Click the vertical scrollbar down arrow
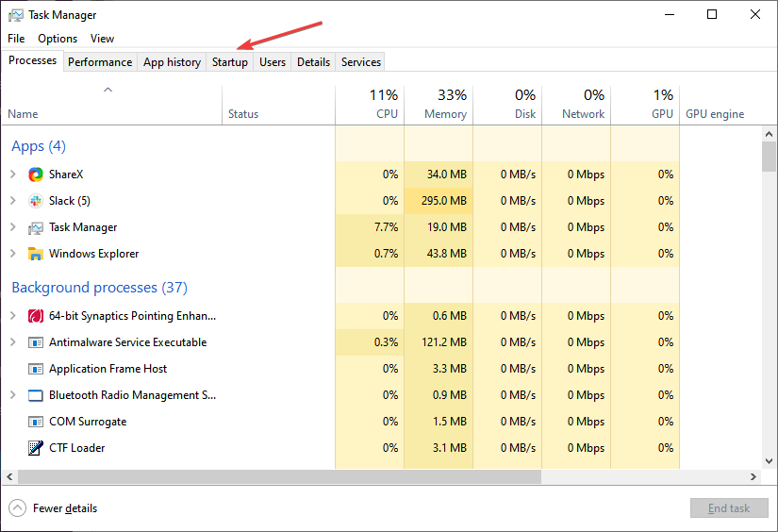 pos(769,461)
